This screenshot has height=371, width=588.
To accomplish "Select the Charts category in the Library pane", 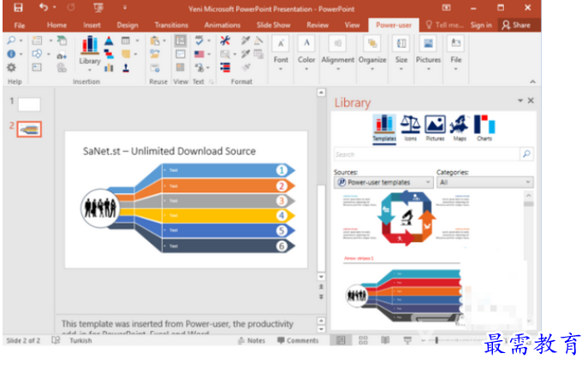I will 484,128.
